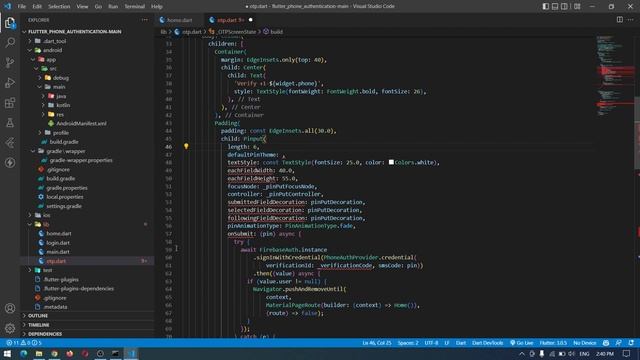Open the Manage gear settings icon
The height and width of the screenshot is (360, 640).
[10, 328]
